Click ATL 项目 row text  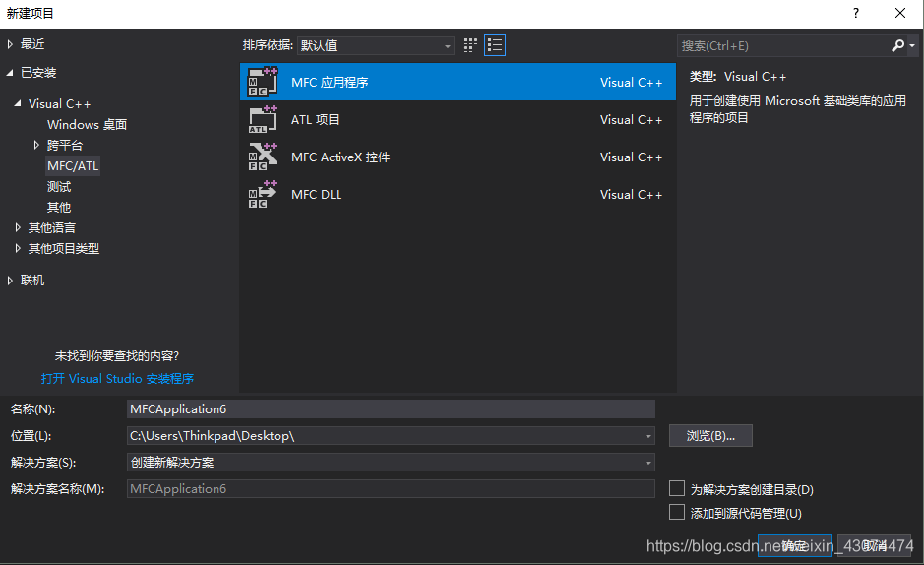point(315,120)
